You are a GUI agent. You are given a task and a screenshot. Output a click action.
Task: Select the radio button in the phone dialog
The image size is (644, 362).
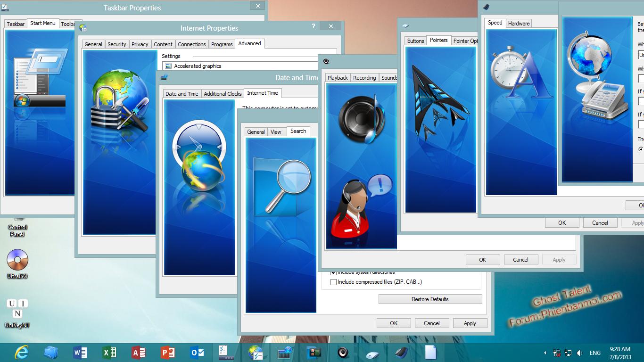point(641,149)
